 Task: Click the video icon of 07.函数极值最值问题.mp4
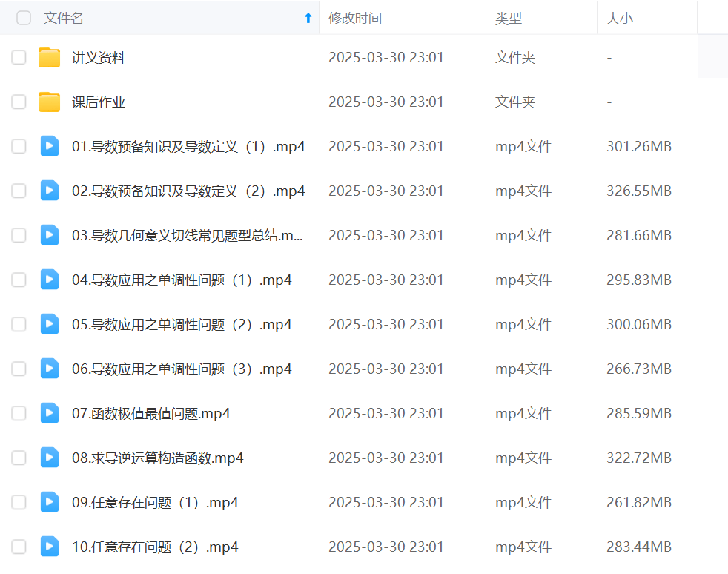click(x=50, y=413)
